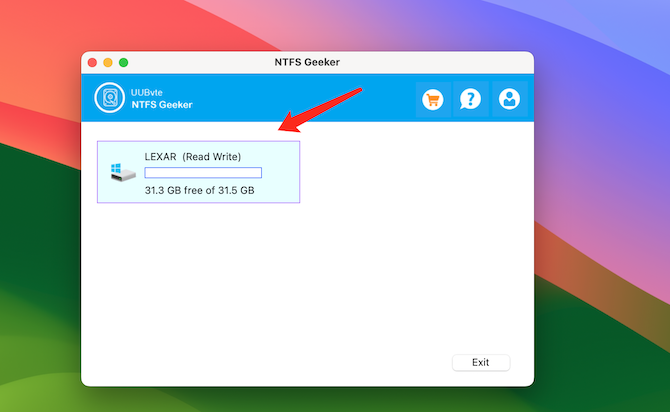670x412 pixels.
Task: Close the NTFS Geeker window
Action: [x=92, y=62]
